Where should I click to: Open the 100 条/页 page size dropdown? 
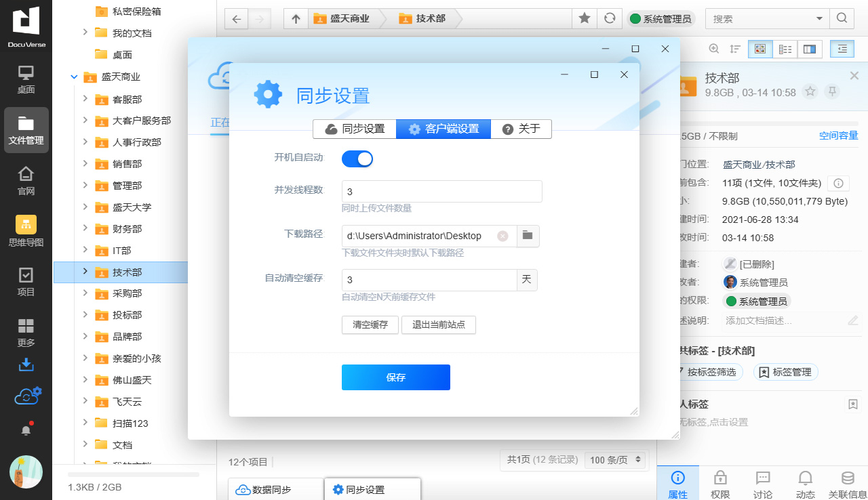(616, 460)
